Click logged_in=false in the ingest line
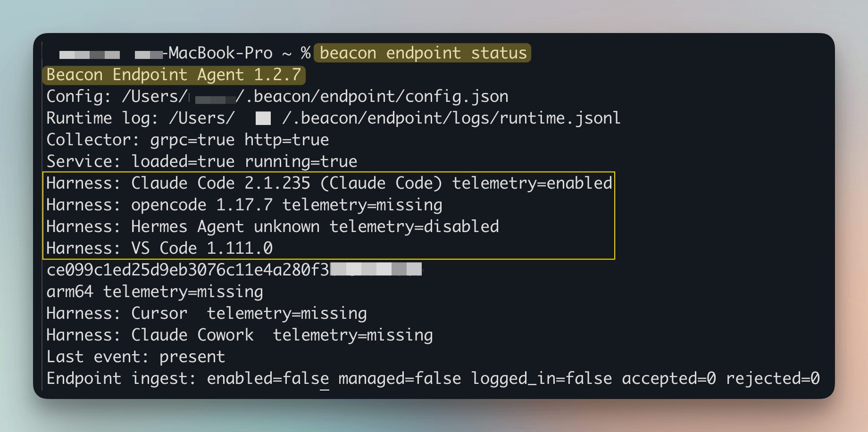Image resolution: width=868 pixels, height=432 pixels. (542, 379)
